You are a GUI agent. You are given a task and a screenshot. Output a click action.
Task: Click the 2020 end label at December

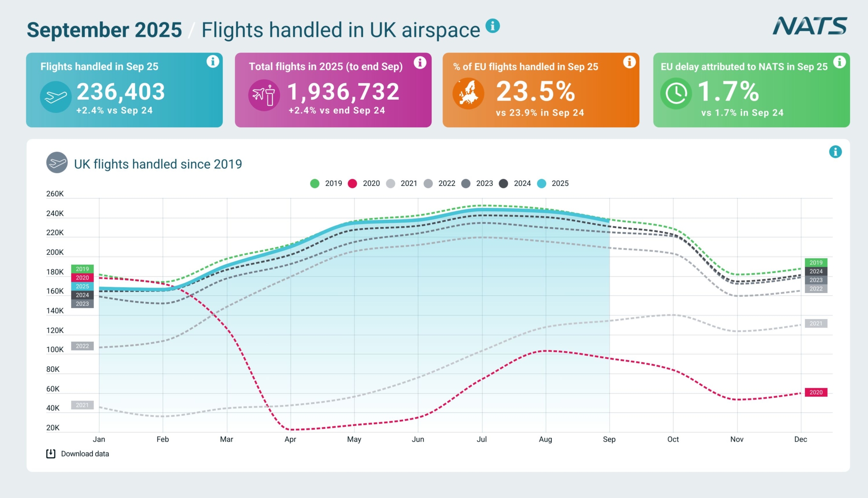point(816,392)
